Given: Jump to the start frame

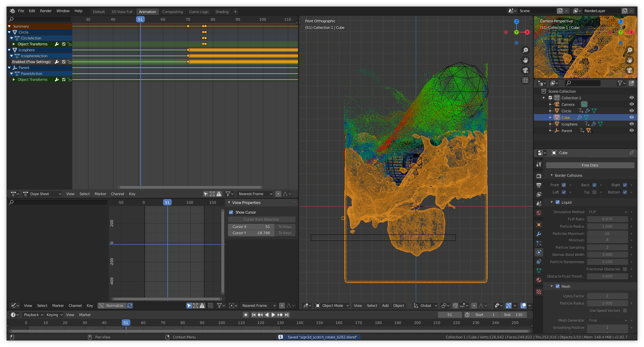Looking at the screenshot, I should click(x=254, y=315).
